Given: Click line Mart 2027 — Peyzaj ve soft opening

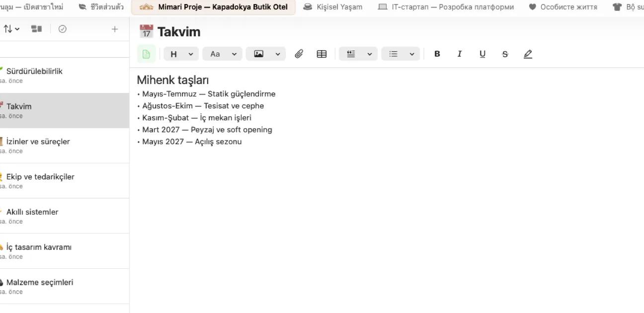Looking at the screenshot, I should tap(207, 130).
